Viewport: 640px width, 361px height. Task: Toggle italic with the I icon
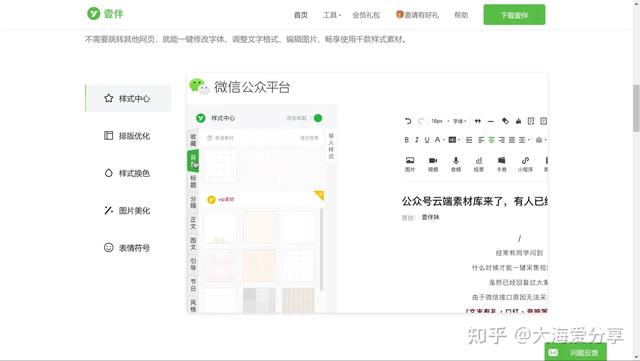point(416,140)
